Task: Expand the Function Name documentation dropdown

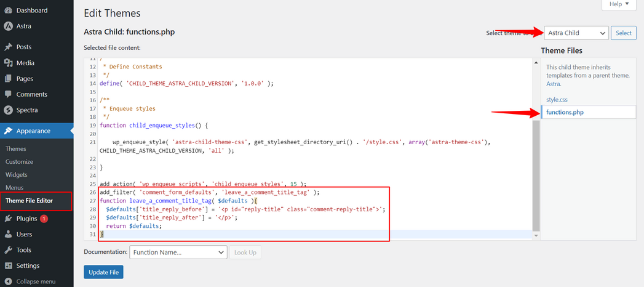Action: (178, 252)
